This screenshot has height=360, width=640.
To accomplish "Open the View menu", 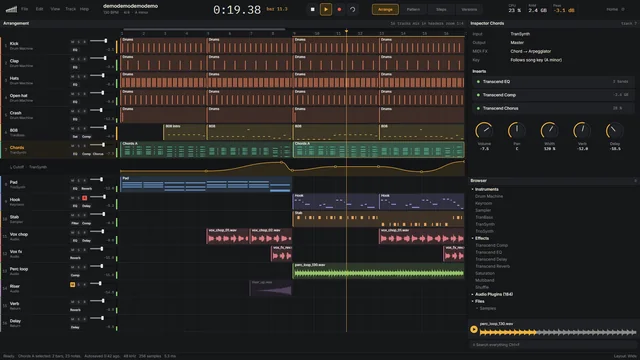I will click(55, 9).
